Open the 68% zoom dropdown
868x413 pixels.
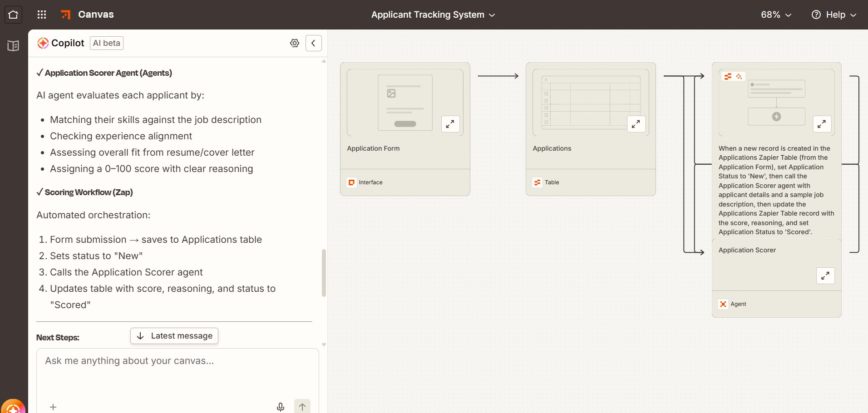pyautogui.click(x=775, y=14)
